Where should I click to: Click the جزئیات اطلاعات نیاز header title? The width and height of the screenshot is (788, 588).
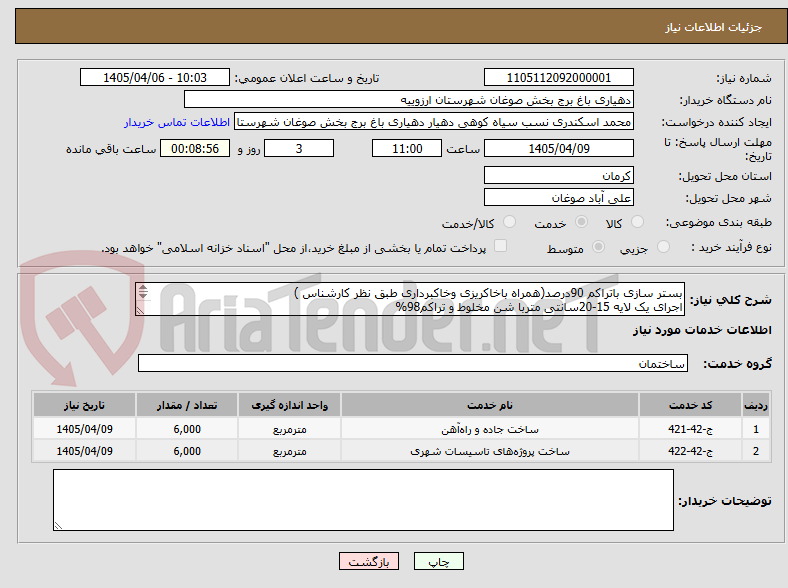(714, 27)
